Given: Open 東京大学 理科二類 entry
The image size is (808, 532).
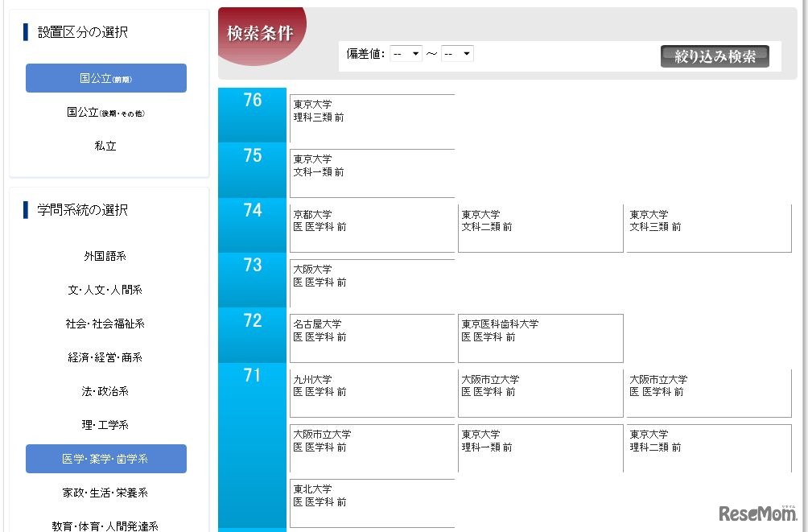Looking at the screenshot, I should pyautogui.click(x=709, y=448).
